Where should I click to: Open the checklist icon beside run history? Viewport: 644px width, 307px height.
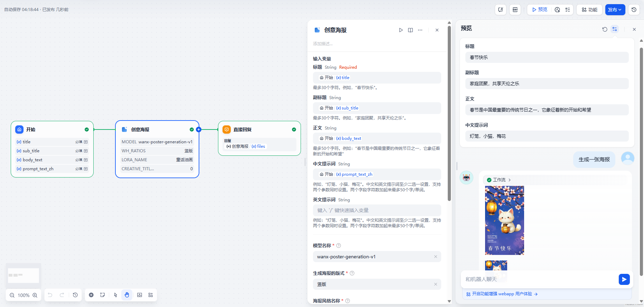568,10
